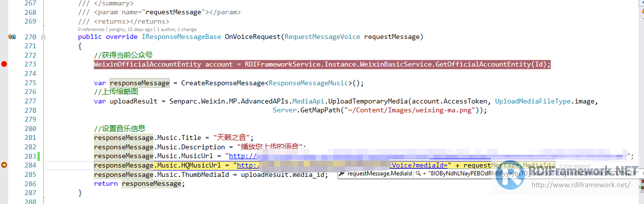Open the "yonghu, 15 days ago" CodeLens link
This screenshot has width=644, height=204.
(x=130, y=29)
